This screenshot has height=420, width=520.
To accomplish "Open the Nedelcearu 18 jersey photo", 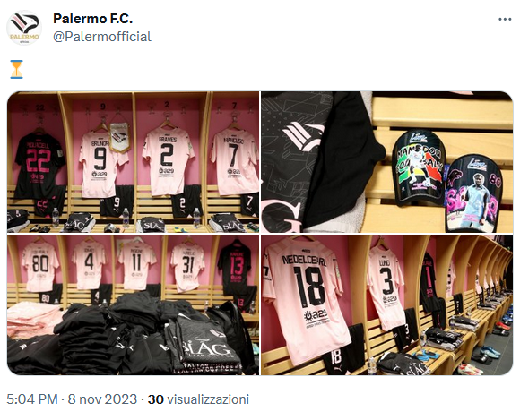I will [x=387, y=304].
